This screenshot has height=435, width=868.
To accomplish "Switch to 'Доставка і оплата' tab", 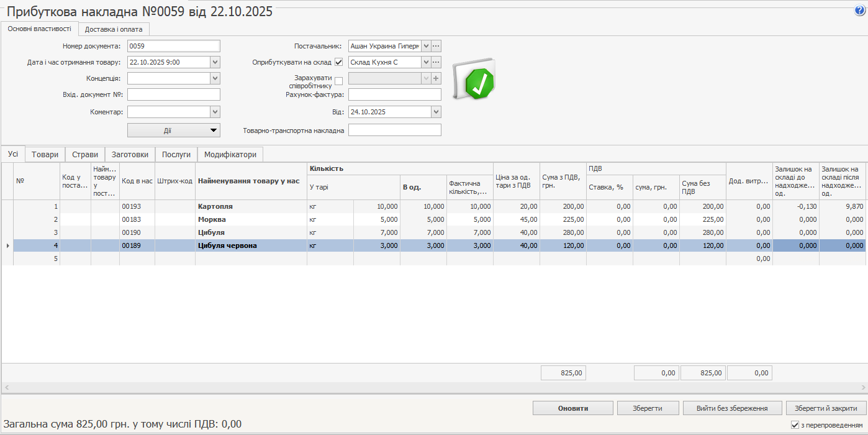I will click(x=114, y=29).
